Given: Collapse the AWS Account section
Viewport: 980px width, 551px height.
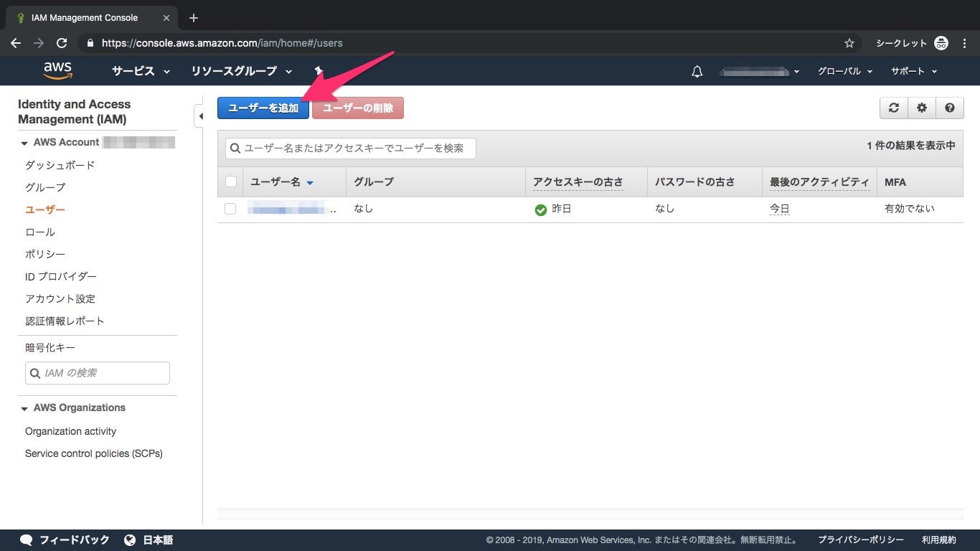Looking at the screenshot, I should coord(24,143).
